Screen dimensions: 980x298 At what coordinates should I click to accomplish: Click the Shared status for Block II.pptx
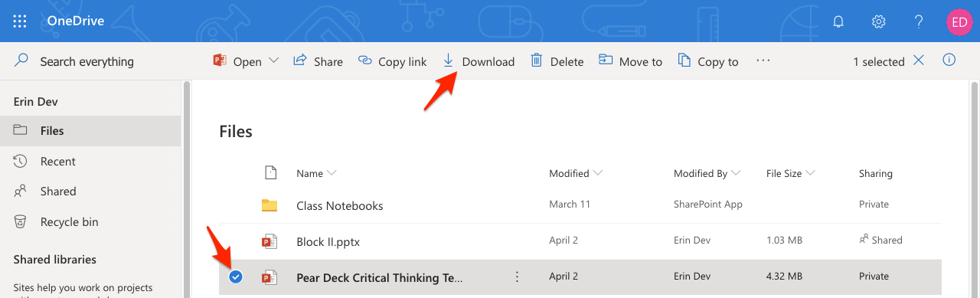tap(881, 240)
